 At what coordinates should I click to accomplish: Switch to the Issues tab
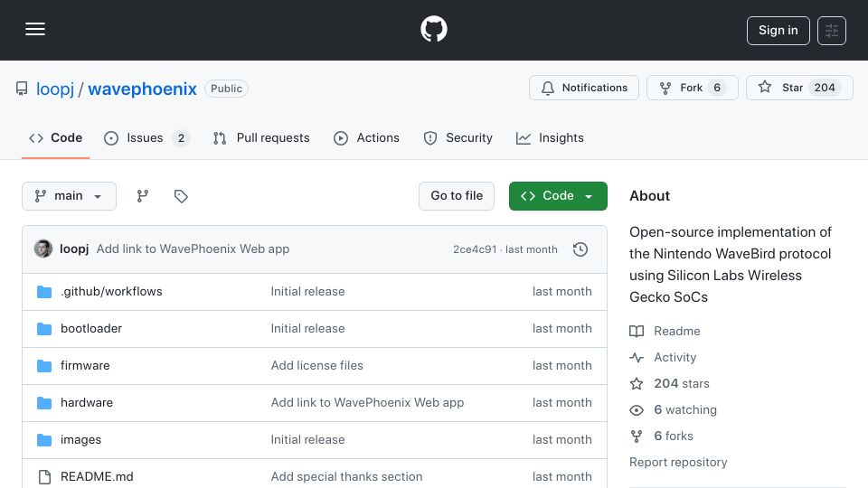pyautogui.click(x=146, y=137)
